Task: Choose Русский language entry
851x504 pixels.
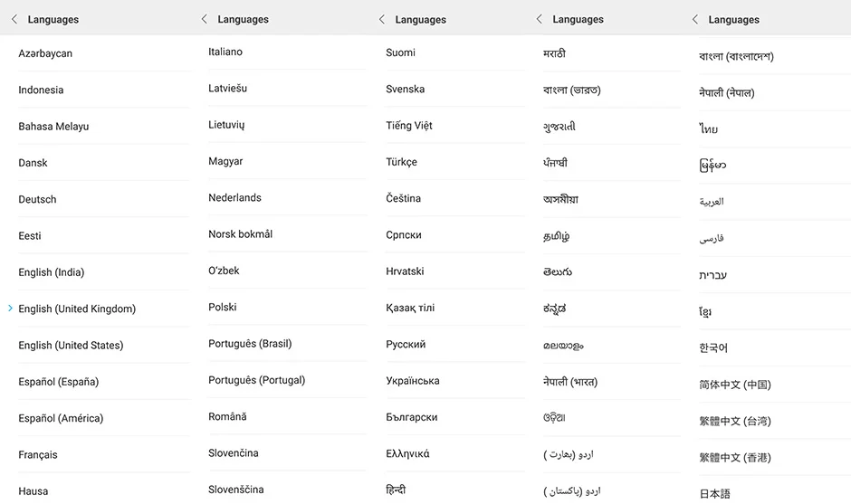Action: pos(406,345)
